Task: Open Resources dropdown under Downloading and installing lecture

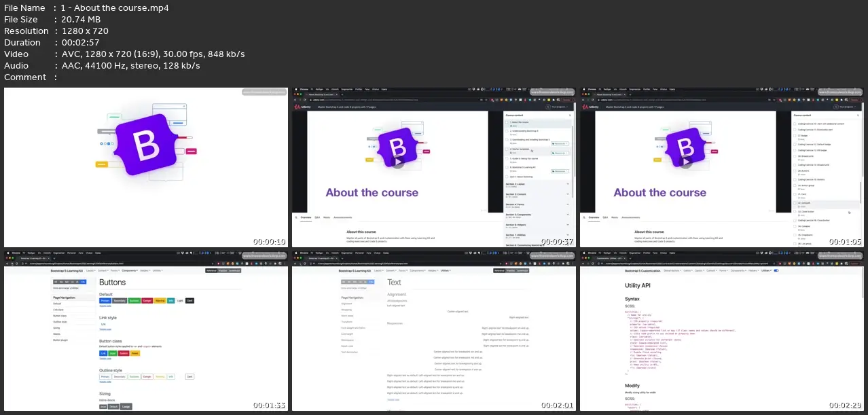Action: point(560,143)
